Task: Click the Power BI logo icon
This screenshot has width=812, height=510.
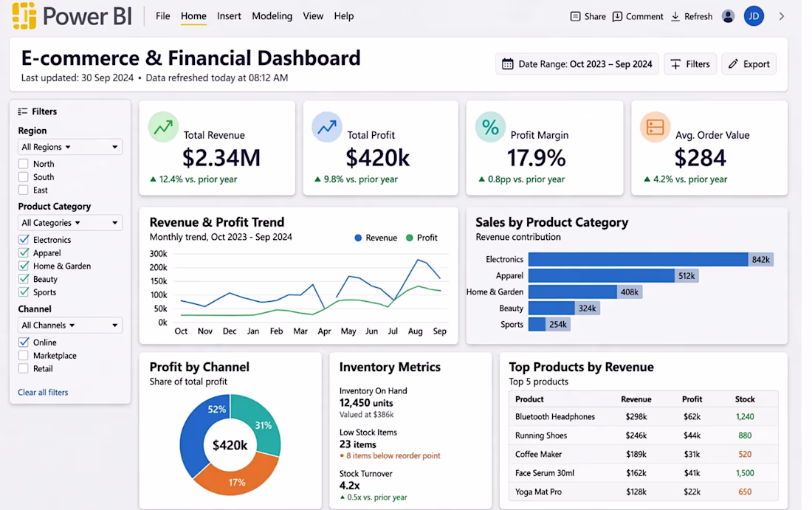Action: 24,15
